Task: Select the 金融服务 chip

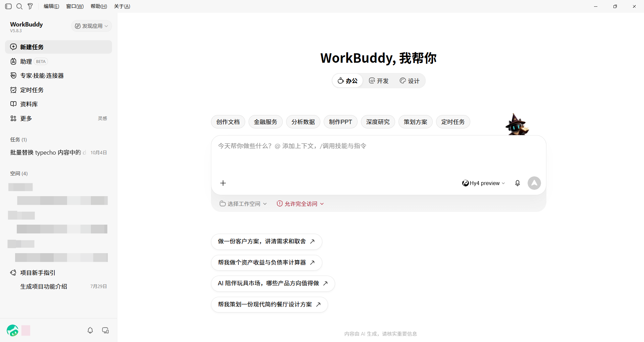Action: pos(266,122)
